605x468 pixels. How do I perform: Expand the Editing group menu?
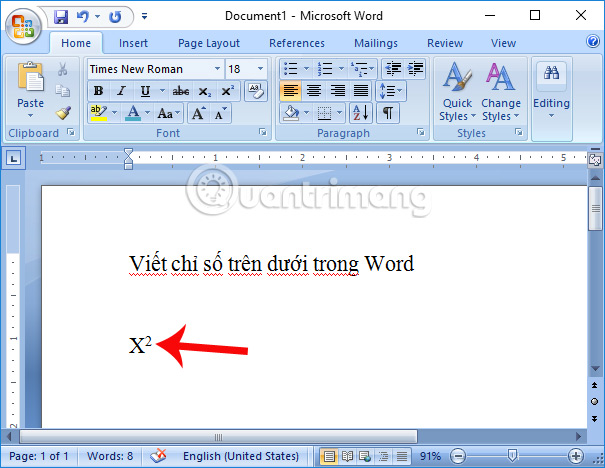click(551, 92)
